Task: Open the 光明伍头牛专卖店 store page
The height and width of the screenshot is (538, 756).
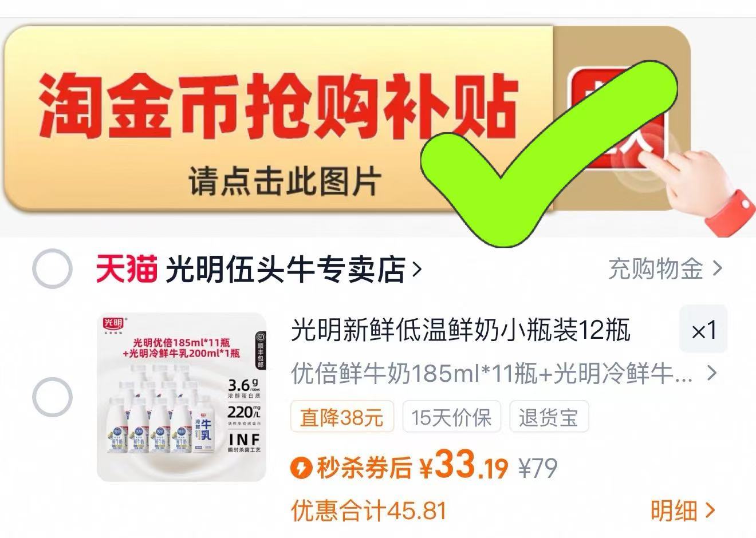Action: tap(285, 269)
